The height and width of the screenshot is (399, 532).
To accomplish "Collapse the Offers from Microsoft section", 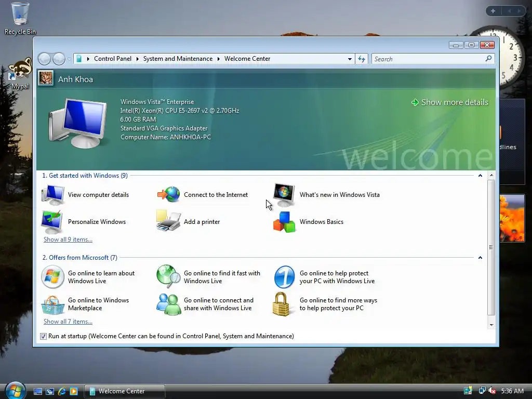I will pyautogui.click(x=480, y=258).
